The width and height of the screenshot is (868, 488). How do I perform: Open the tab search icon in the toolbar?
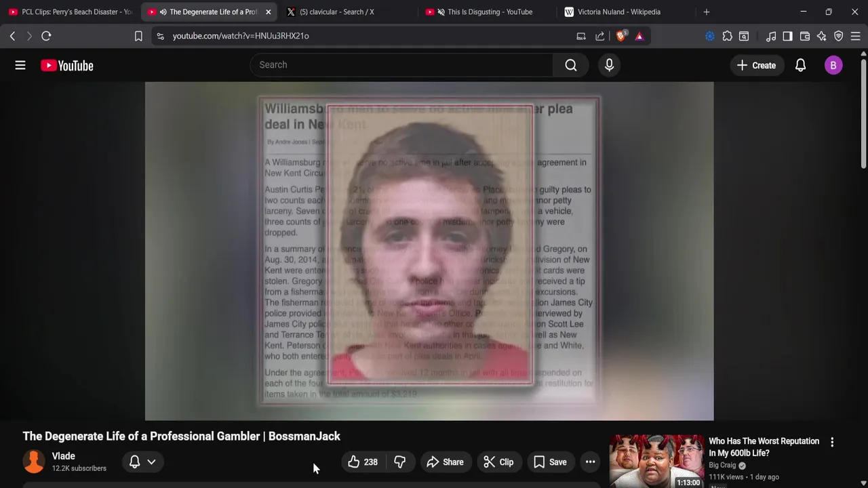(744, 36)
